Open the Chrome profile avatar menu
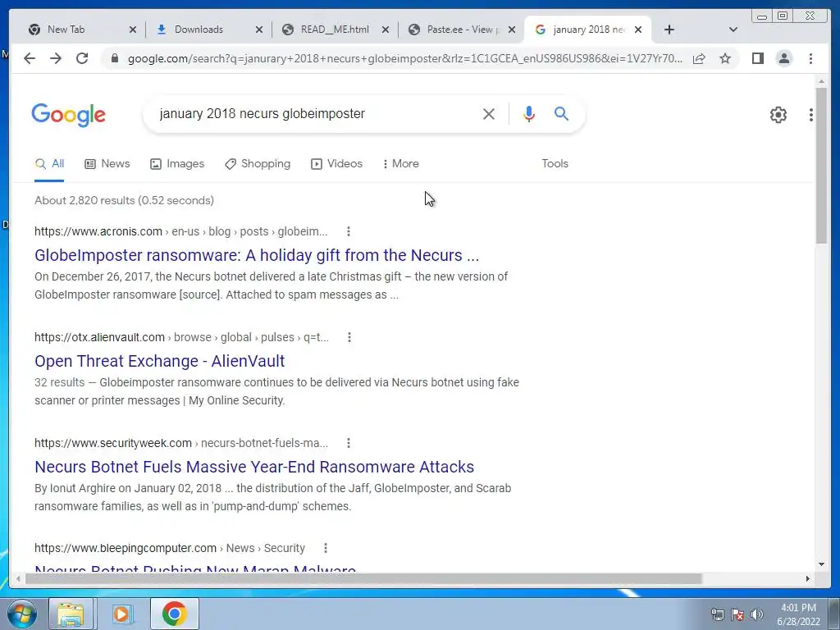This screenshot has width=840, height=630. pyautogui.click(x=784, y=58)
